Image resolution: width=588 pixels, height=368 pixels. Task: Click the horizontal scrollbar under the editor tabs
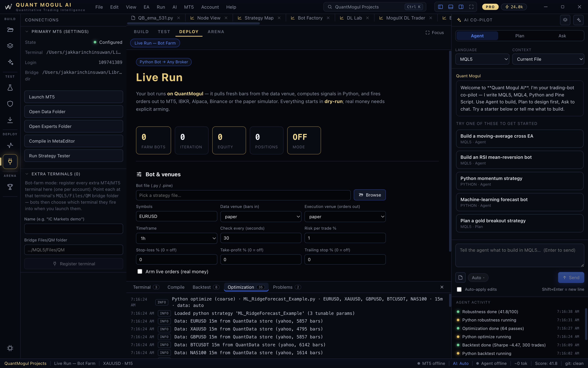[193, 24]
